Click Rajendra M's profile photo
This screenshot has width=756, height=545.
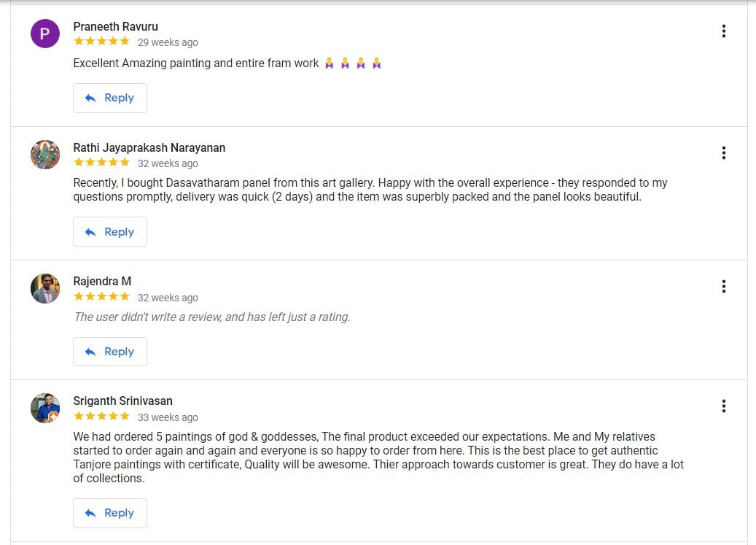tap(45, 289)
